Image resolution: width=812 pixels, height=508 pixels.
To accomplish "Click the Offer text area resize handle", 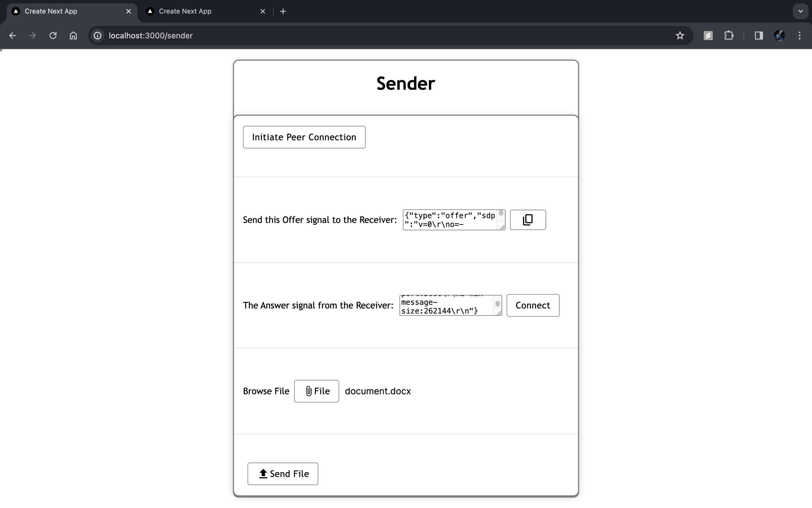I will (x=502, y=227).
